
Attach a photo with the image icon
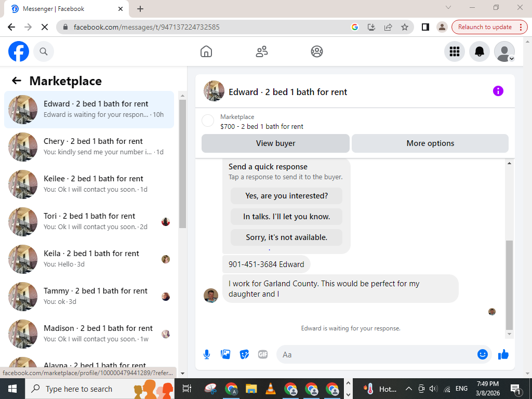(225, 354)
